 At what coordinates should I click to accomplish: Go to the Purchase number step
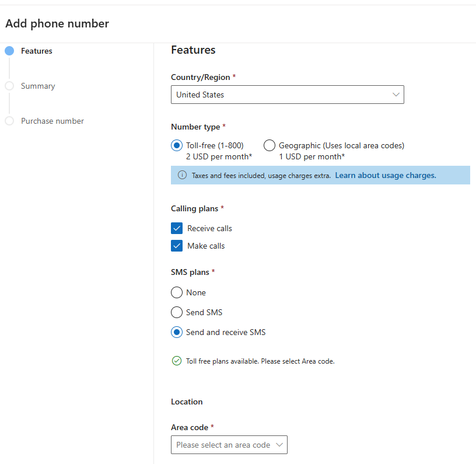[x=52, y=121]
